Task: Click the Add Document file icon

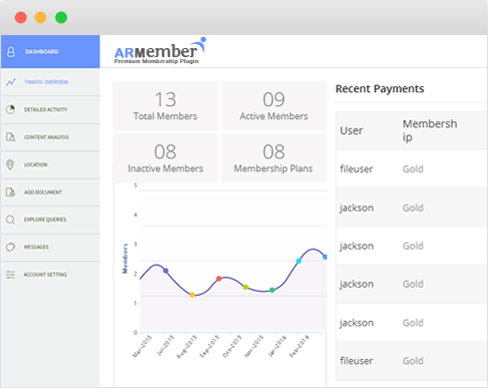Action: [x=10, y=192]
